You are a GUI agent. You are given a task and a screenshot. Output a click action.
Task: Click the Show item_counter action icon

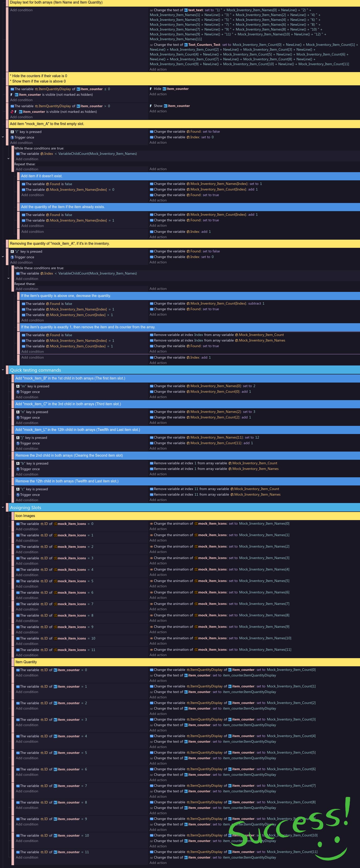pyautogui.click(x=151, y=106)
